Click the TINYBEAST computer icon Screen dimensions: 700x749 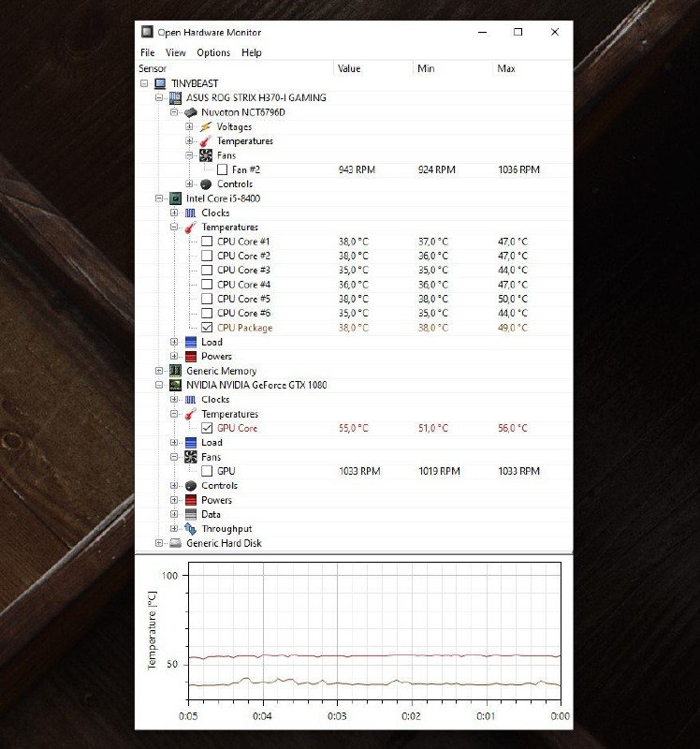tap(160, 83)
